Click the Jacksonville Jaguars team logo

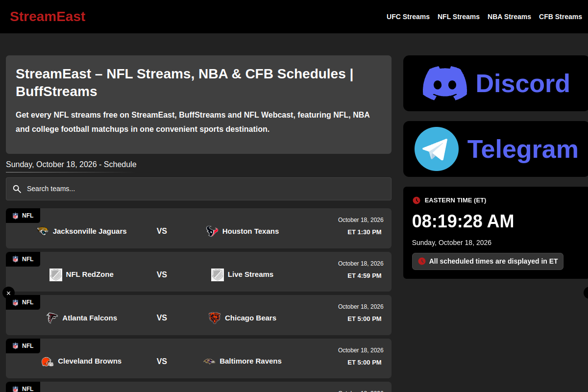43,231
